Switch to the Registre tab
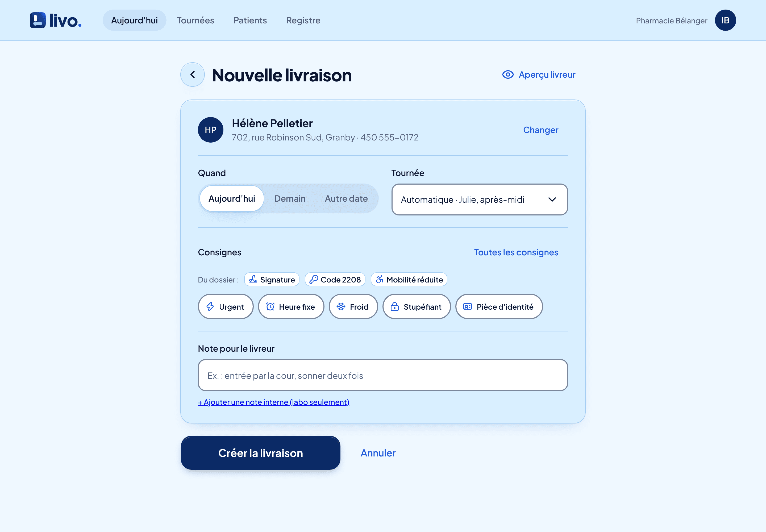 303,20
